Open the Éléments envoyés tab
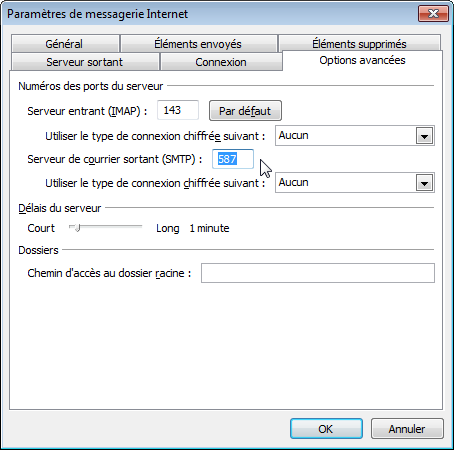This screenshot has width=454, height=450. [199, 44]
